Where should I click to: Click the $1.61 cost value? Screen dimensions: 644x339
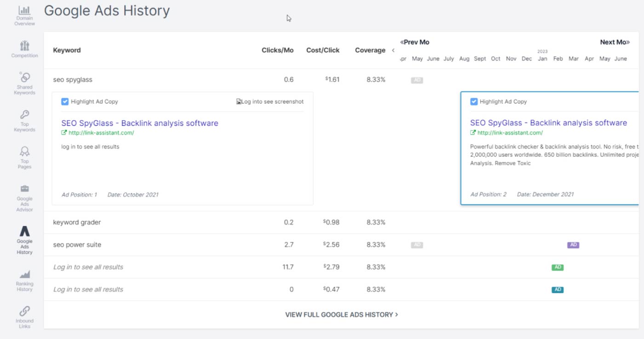(x=332, y=80)
